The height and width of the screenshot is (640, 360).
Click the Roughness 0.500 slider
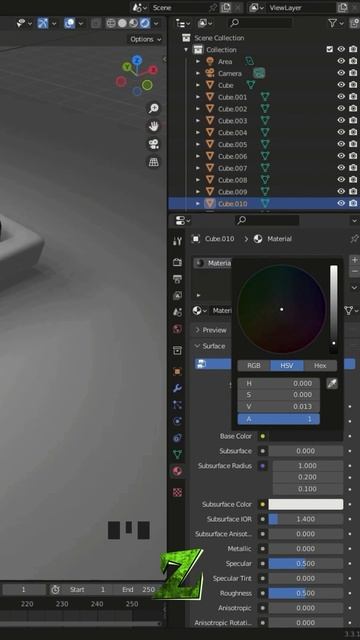point(306,593)
